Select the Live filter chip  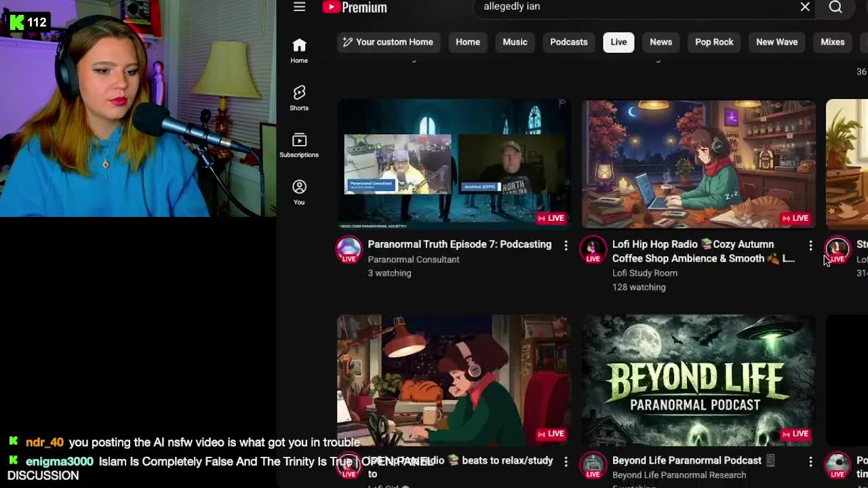point(618,42)
